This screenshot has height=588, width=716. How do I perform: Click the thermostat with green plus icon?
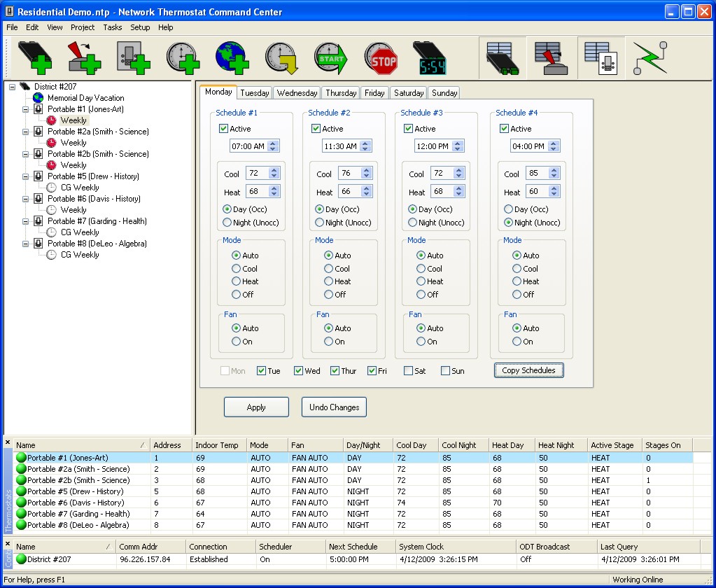pos(133,59)
